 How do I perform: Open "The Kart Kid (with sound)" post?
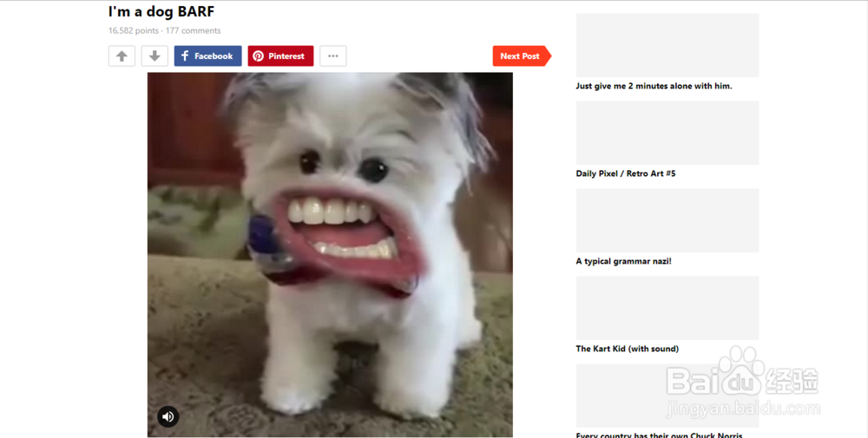[628, 349]
